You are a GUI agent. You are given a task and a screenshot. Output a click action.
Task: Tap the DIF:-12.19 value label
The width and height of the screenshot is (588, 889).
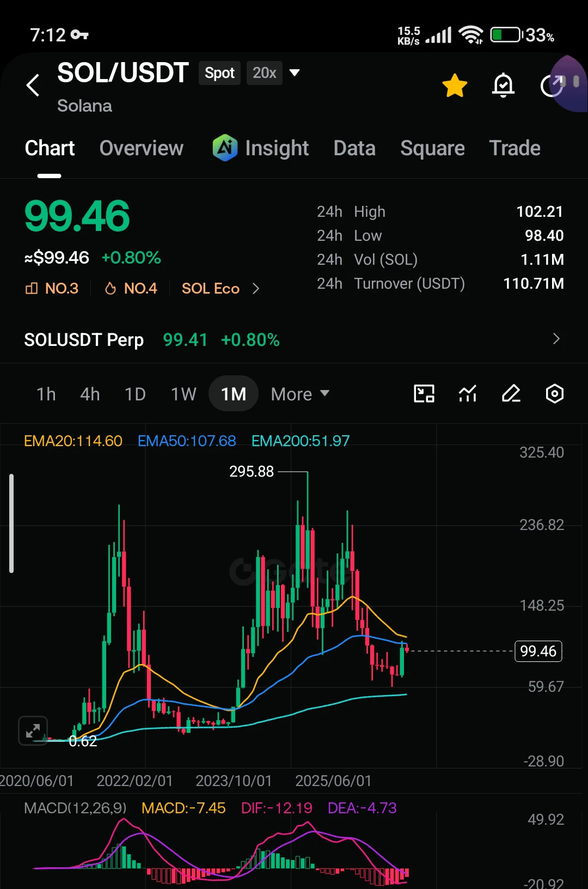pyautogui.click(x=277, y=808)
